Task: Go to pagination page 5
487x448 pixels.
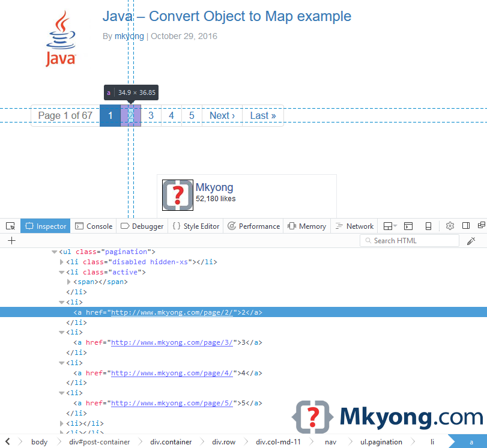Action: [192, 115]
